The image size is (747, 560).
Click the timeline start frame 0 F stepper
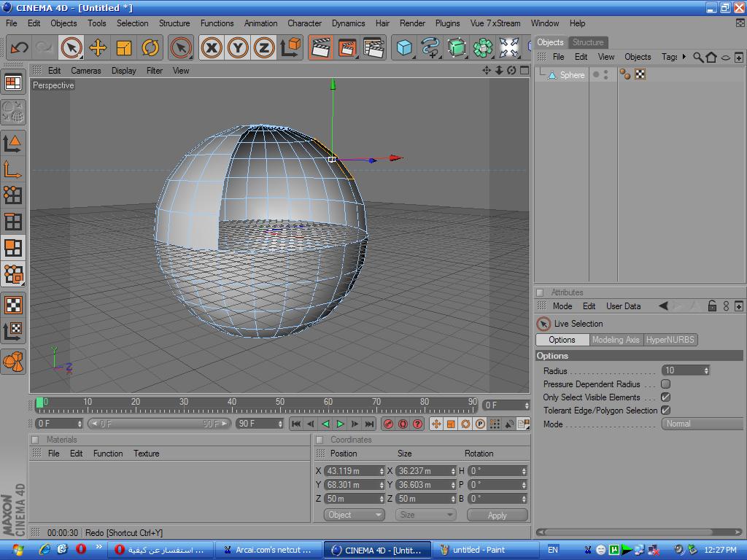[x=80, y=424]
